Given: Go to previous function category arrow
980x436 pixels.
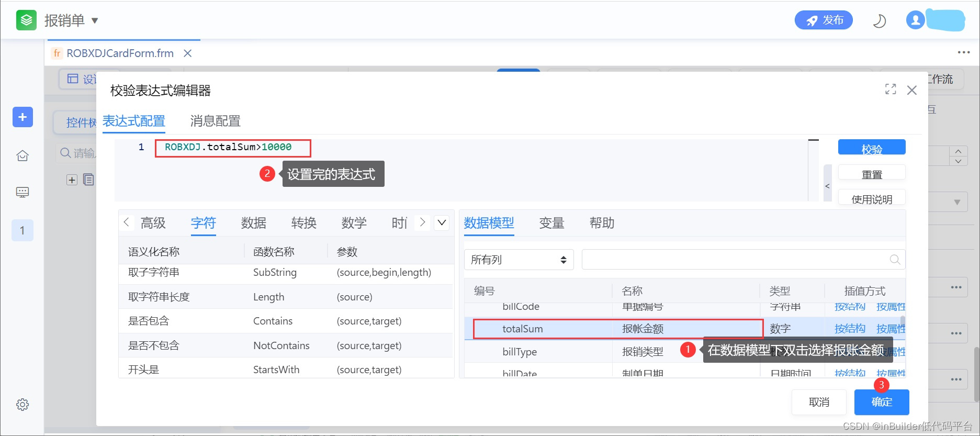Looking at the screenshot, I should [126, 222].
